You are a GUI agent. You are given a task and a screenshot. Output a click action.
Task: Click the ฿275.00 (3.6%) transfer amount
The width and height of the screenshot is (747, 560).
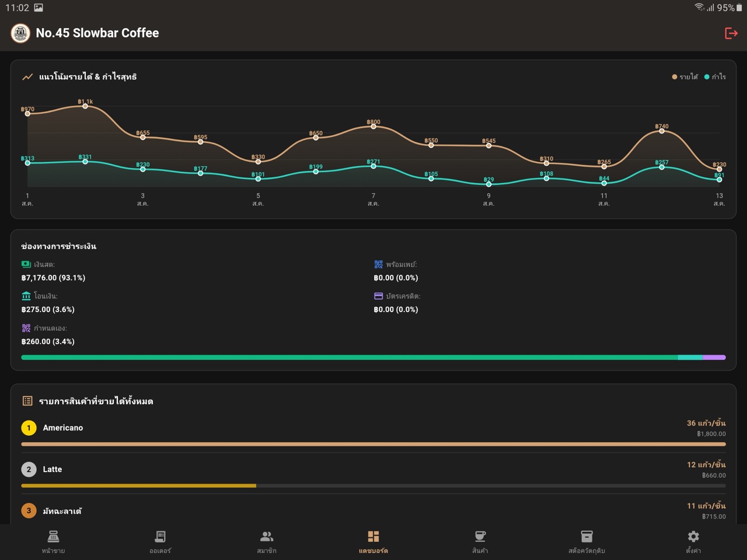[48, 309]
